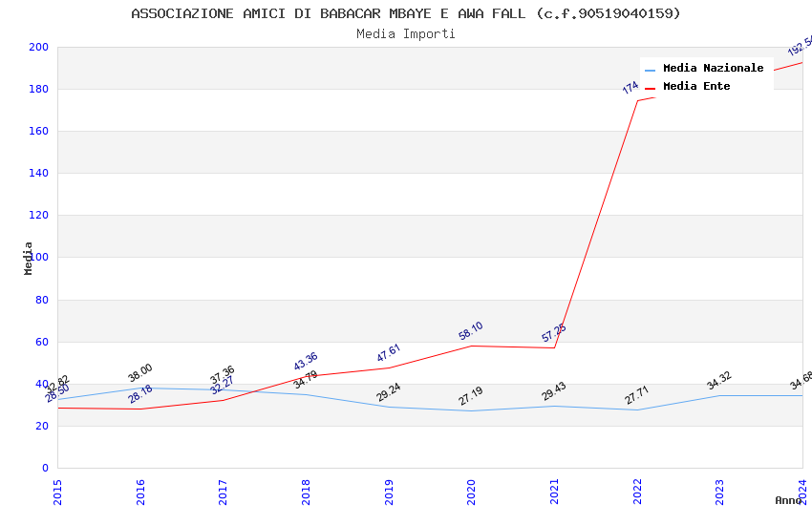
Task: Select the 57.25 data point label
Action: [x=553, y=332]
